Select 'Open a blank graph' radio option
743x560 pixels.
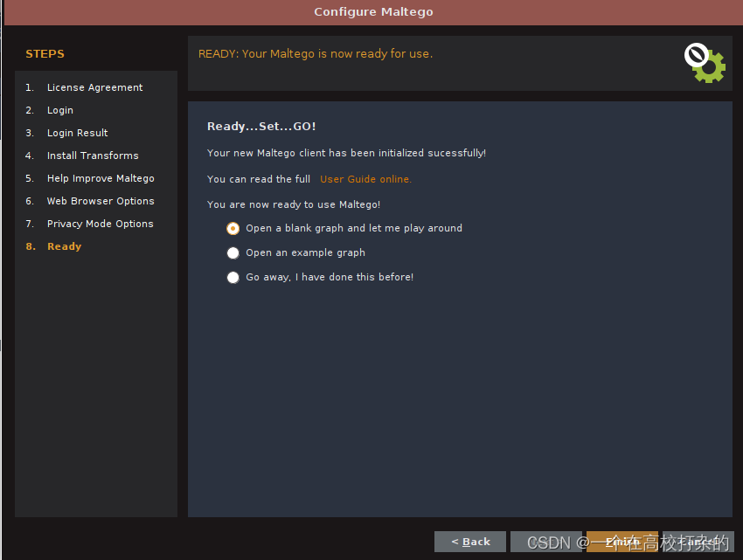coord(233,228)
